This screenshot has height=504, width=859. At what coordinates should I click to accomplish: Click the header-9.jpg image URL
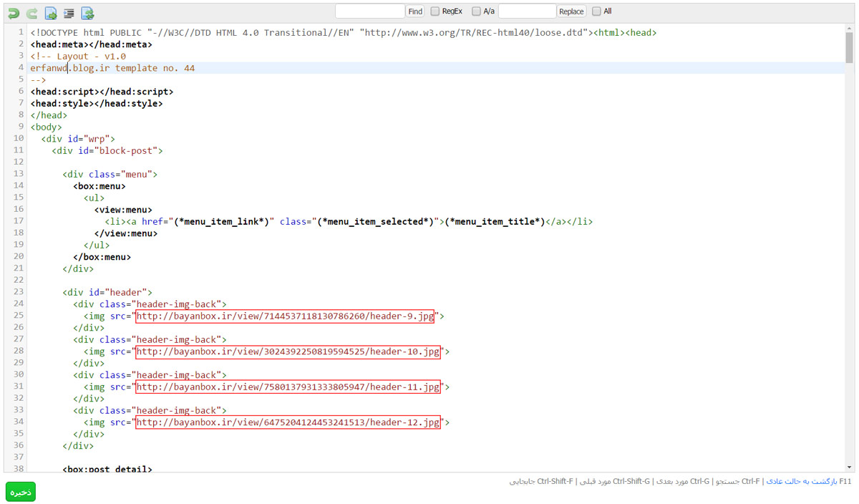coord(285,316)
